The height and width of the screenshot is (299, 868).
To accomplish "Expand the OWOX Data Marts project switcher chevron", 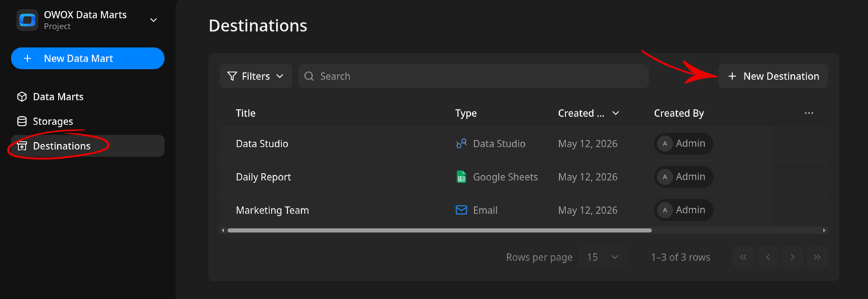I will point(153,20).
